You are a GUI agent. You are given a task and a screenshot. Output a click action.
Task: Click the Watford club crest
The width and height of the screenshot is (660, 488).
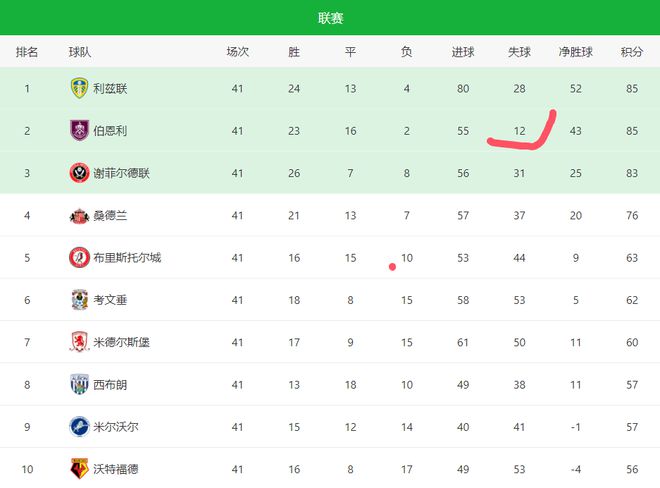79,469
